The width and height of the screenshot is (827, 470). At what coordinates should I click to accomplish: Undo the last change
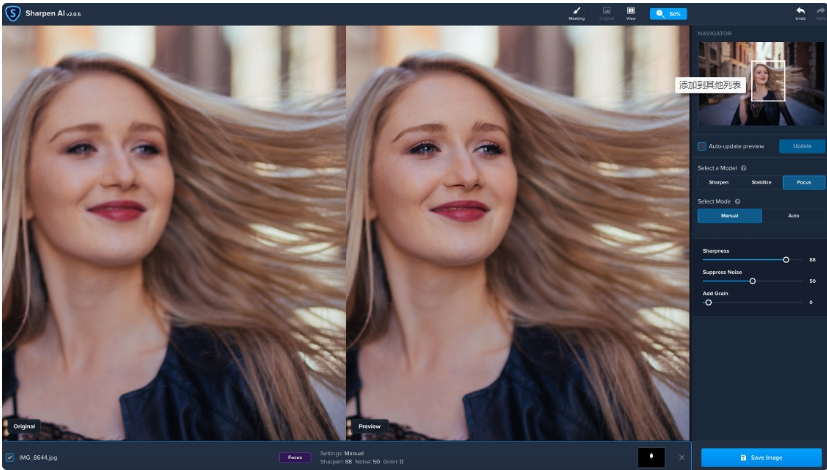[x=800, y=14]
